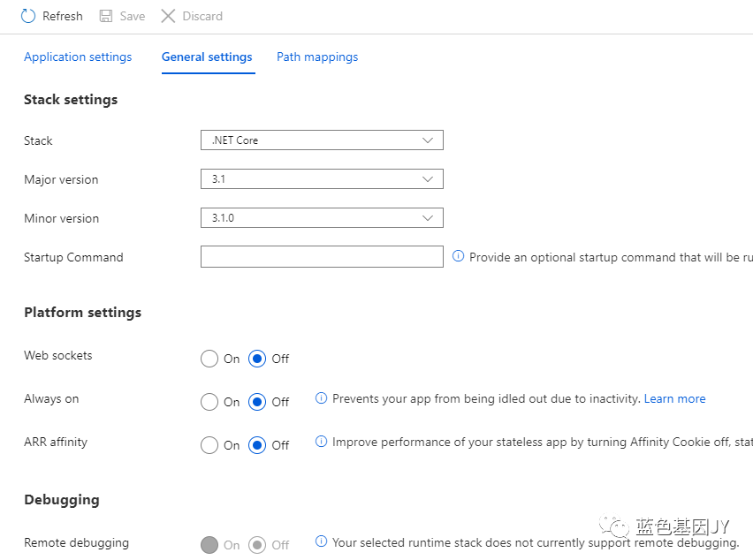The height and width of the screenshot is (560, 753).
Task: Switch to the Application settings tab
Action: click(x=78, y=57)
